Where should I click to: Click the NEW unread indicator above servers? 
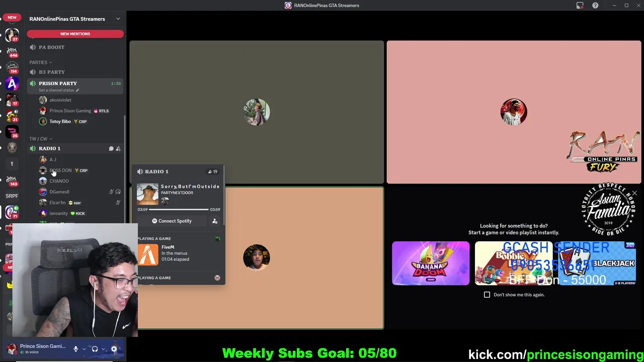click(12, 18)
